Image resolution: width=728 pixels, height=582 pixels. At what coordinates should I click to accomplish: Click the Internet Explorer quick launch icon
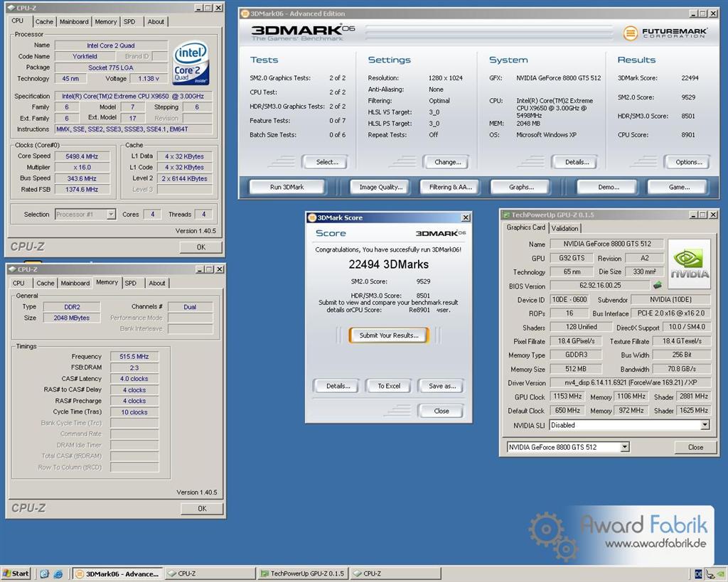coord(58,573)
